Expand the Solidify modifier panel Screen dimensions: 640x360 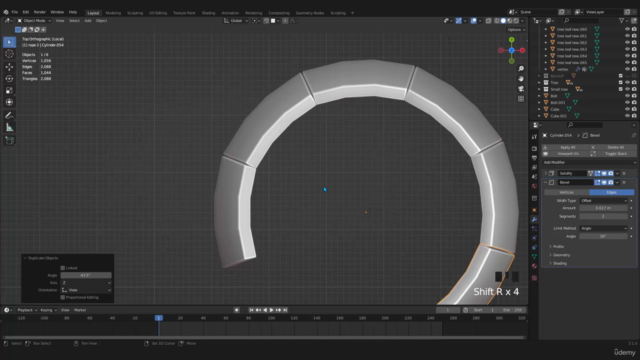[546, 173]
